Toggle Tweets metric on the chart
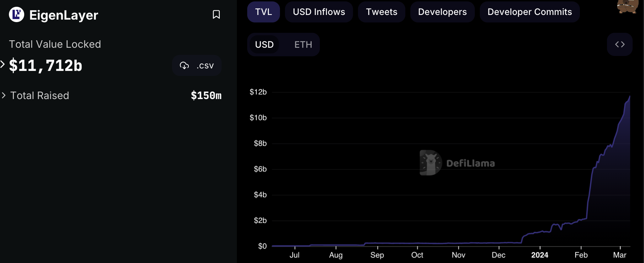644x263 pixels. [381, 12]
